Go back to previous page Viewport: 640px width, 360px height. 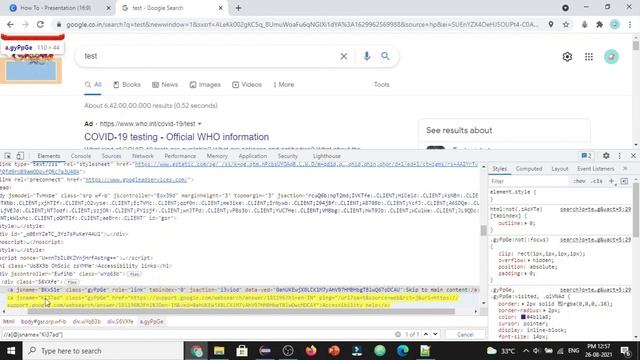point(10,24)
